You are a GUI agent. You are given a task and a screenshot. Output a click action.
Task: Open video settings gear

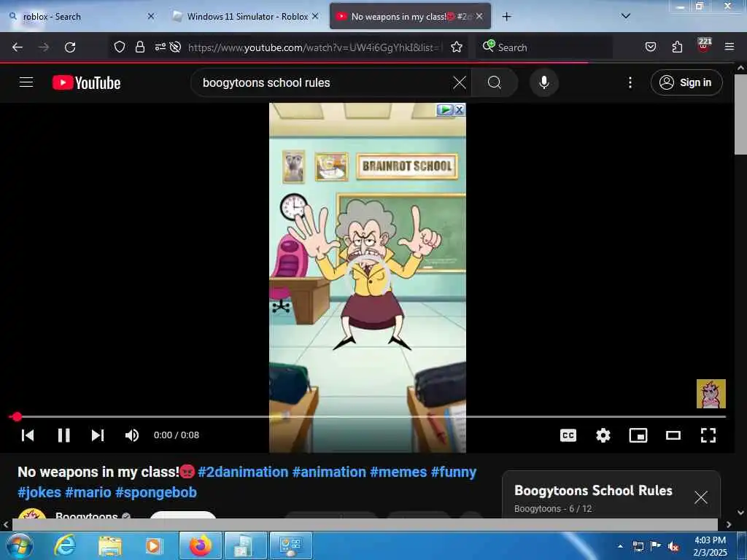(x=603, y=435)
